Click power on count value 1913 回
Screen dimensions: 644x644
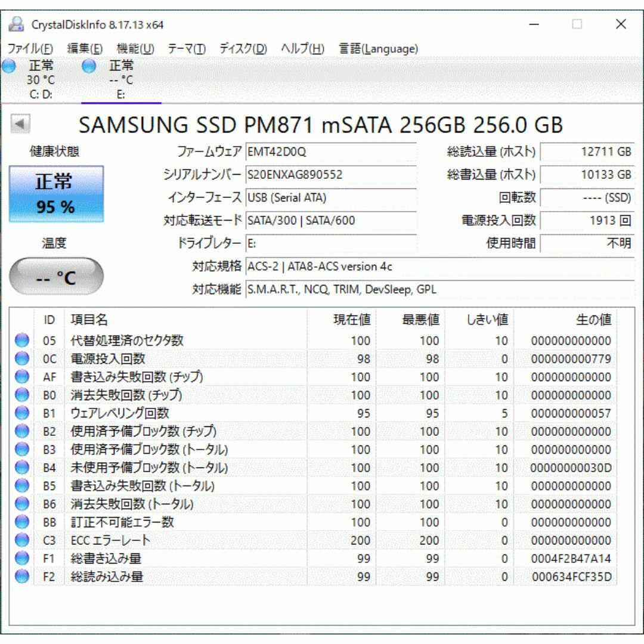[587, 221]
